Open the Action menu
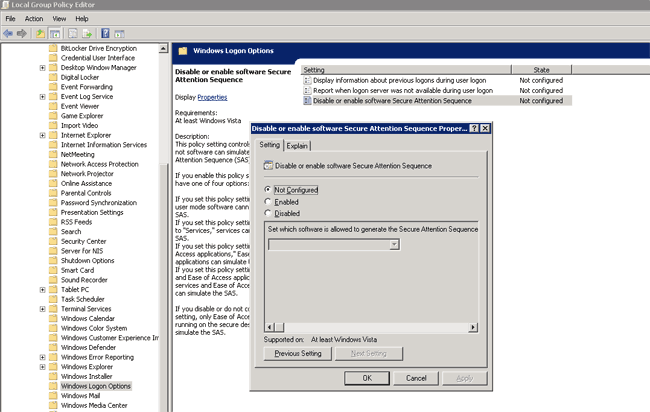 click(x=34, y=18)
